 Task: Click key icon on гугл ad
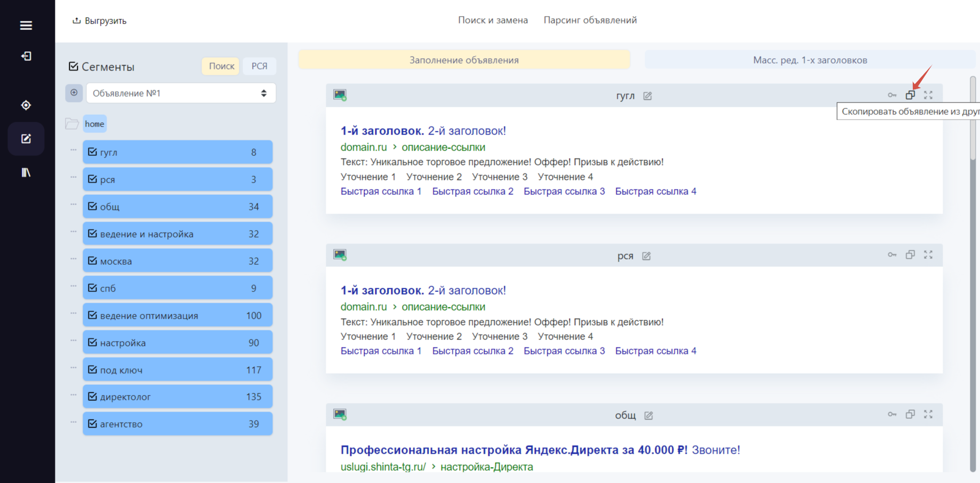click(892, 95)
